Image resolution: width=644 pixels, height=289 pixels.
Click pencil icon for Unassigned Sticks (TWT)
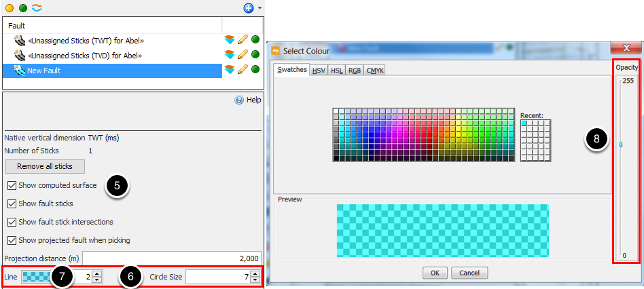243,40
